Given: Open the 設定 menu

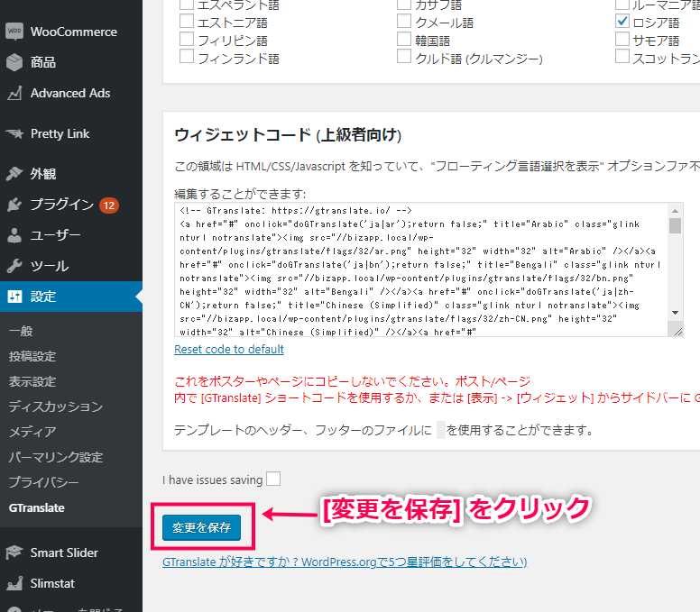Looking at the screenshot, I should (x=71, y=297).
